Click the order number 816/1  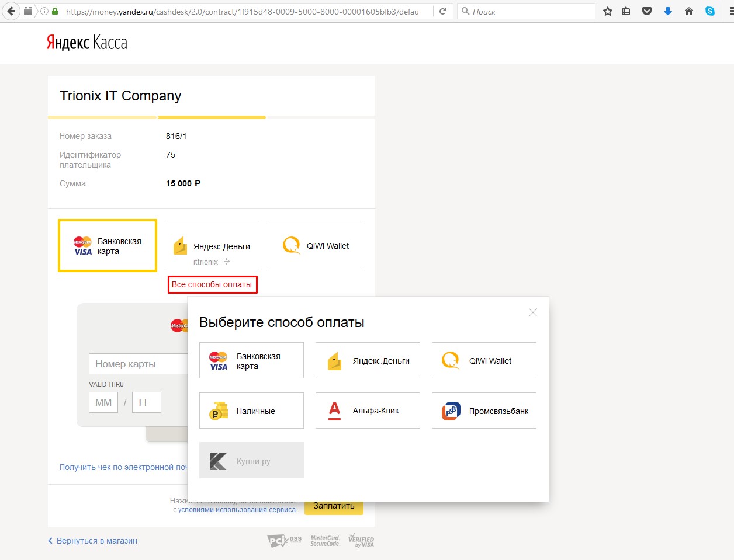coord(176,136)
